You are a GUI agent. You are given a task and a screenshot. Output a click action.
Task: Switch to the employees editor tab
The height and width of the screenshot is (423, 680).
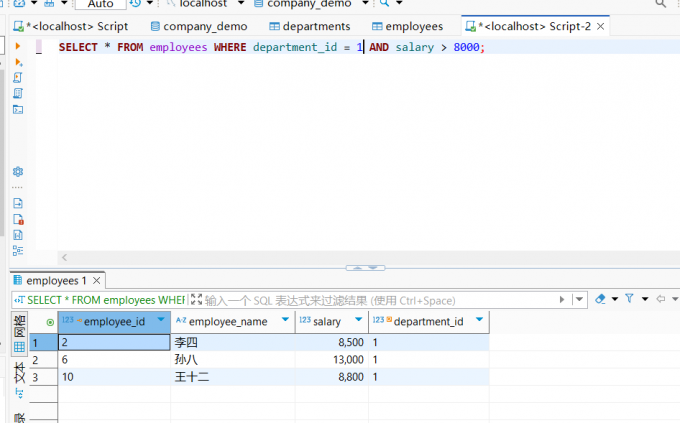tap(408, 26)
